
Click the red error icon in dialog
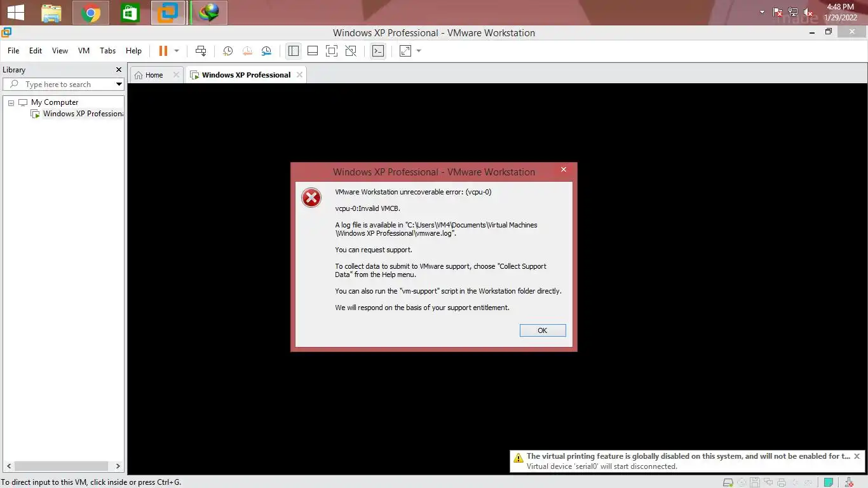point(311,198)
